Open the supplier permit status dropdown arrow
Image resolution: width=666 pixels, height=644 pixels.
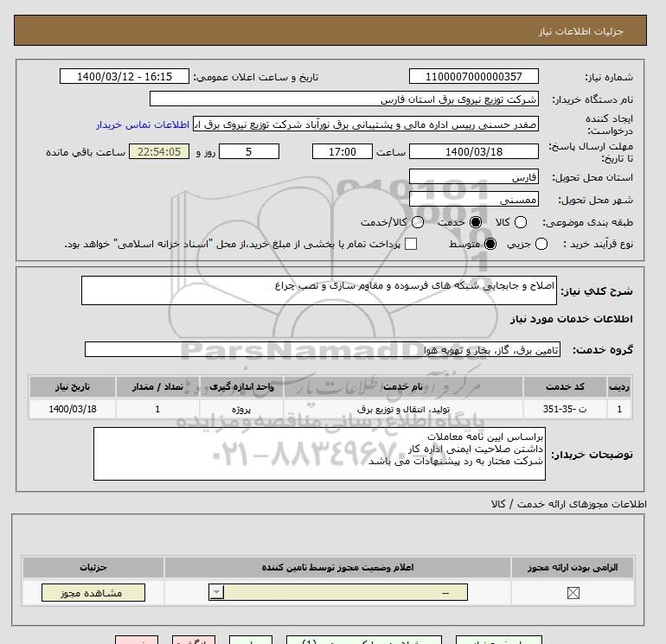pos(216,592)
